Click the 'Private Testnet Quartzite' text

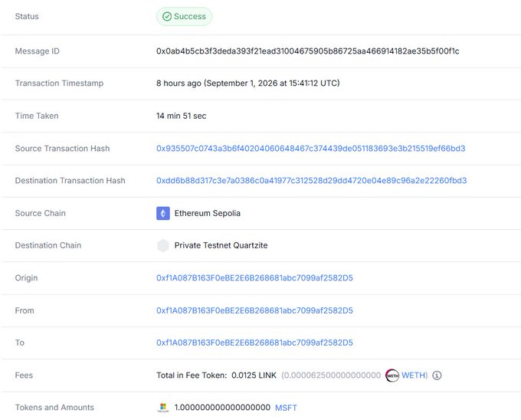click(x=221, y=245)
